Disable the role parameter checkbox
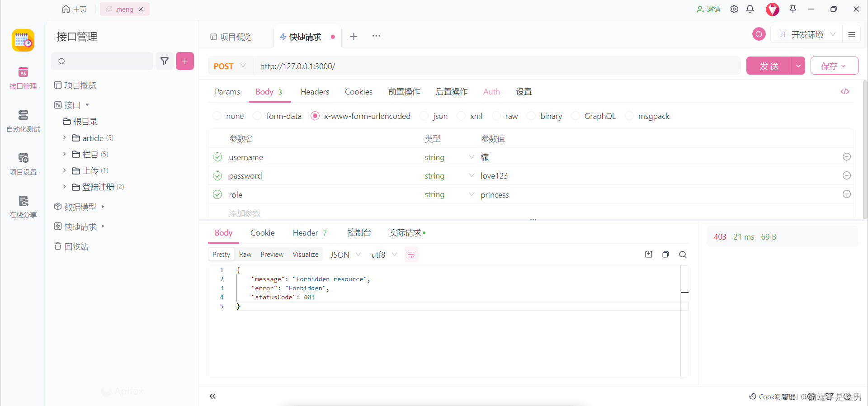868x406 pixels. (217, 194)
